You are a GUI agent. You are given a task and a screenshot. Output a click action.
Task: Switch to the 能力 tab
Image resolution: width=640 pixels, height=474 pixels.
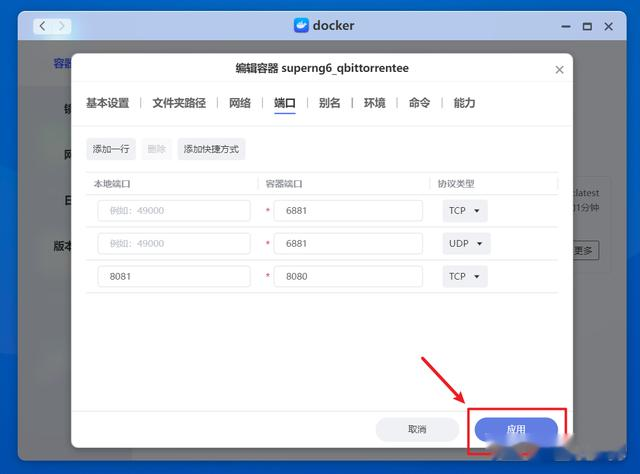click(x=464, y=103)
